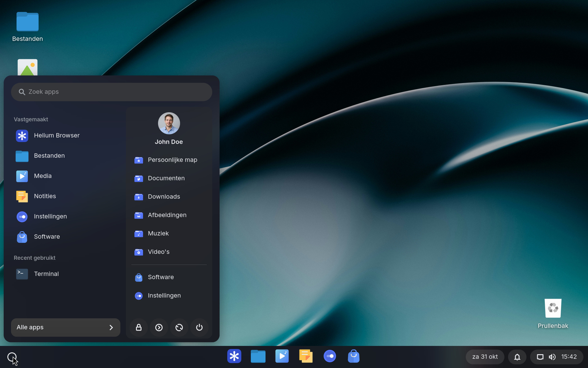
Task: Launch Media from pinned apps
Action: 66,176
